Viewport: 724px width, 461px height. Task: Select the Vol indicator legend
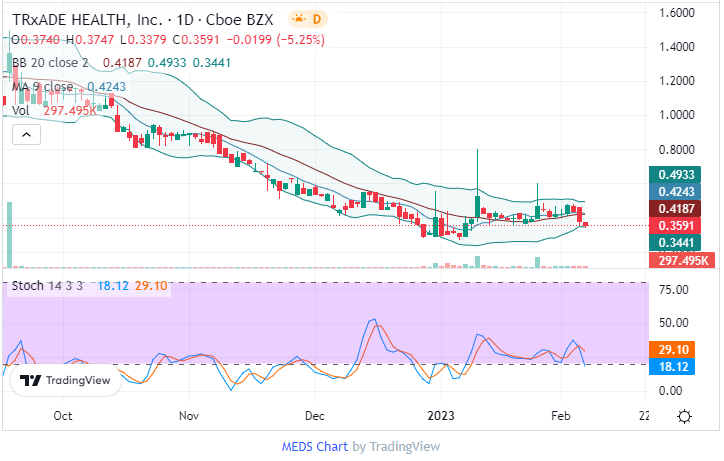pos(21,110)
